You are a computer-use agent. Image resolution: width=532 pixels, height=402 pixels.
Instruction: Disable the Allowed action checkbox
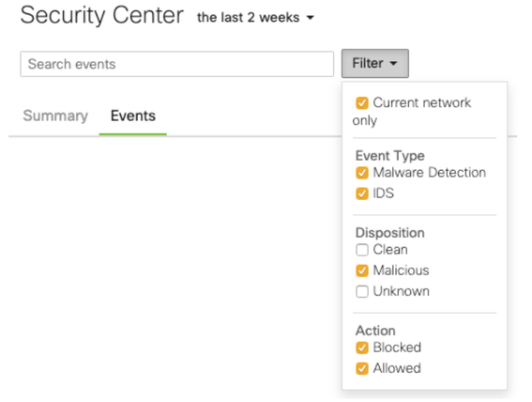pos(362,369)
